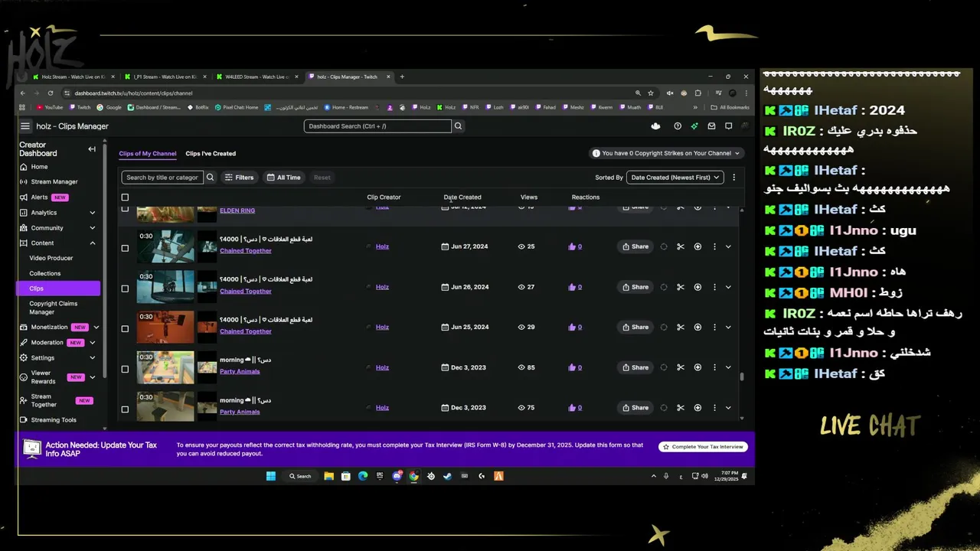The height and width of the screenshot is (551, 980).
Task: Open Chained Together link on Jun 26 clip
Action: [x=246, y=291]
